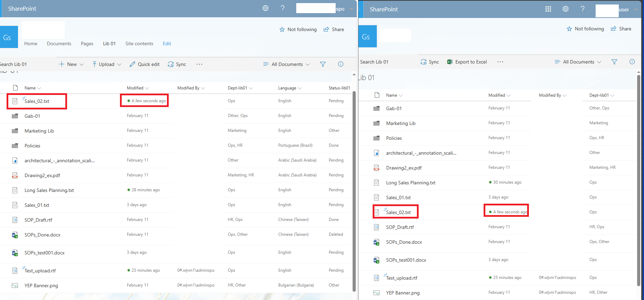Open Dept-lib01 column dropdown in left window
The width and height of the screenshot is (644, 300).
pos(240,88)
